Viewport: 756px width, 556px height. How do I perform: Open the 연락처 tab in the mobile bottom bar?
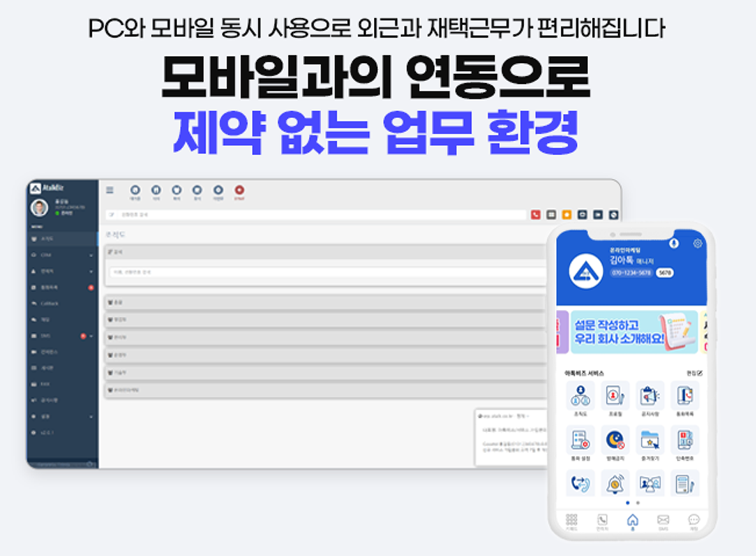601,520
